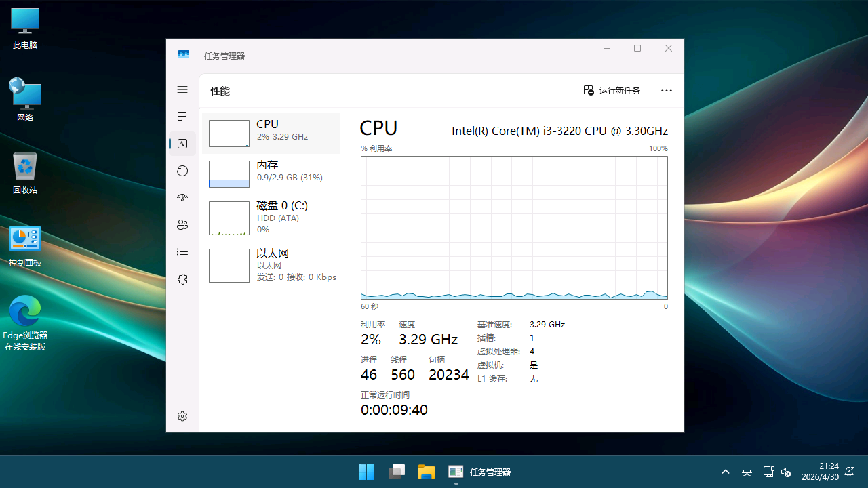Click the Ethernet mini graph thumbnail

click(x=229, y=266)
